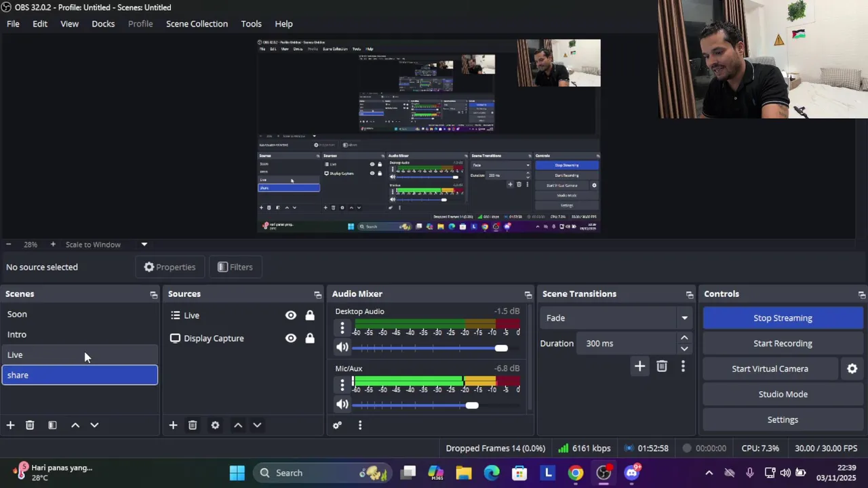868x488 pixels.
Task: Open virtual camera settings gear
Action: pos(852,369)
